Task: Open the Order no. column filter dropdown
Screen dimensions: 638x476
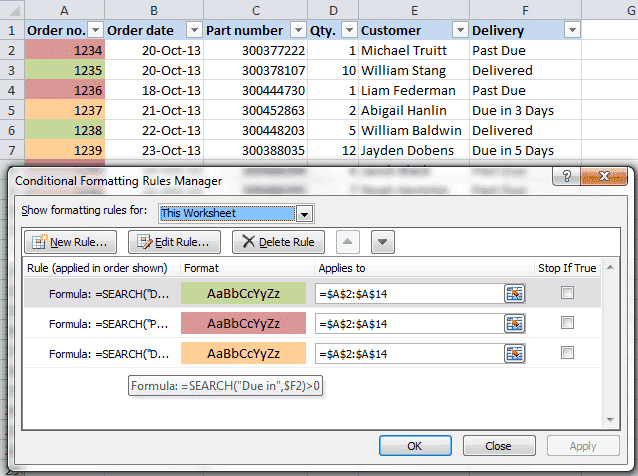Action: (94, 30)
